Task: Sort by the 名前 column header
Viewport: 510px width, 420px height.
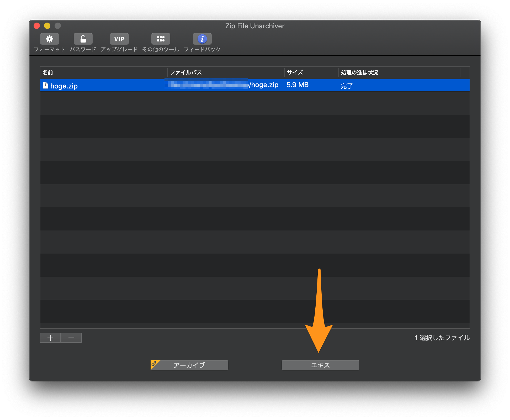Action: coord(104,72)
